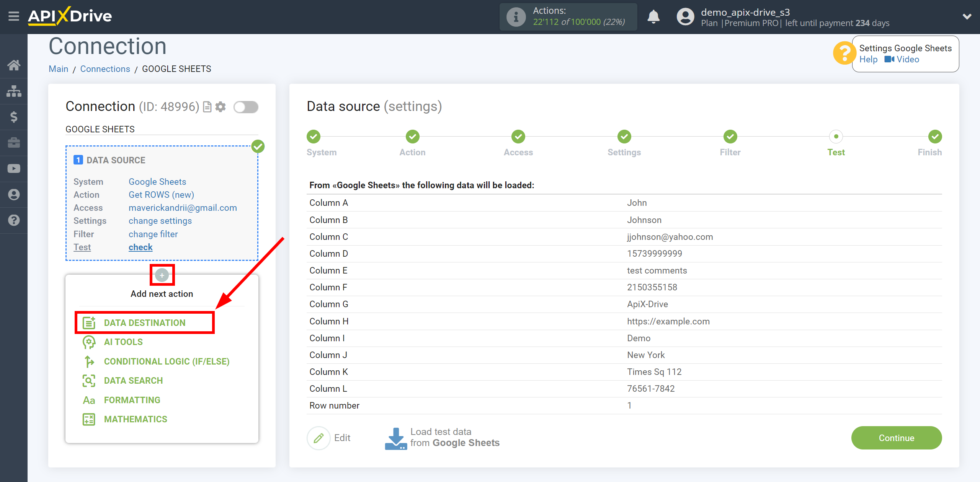This screenshot has height=482, width=980.
Task: Select FORMATTING option
Action: pos(121,400)
